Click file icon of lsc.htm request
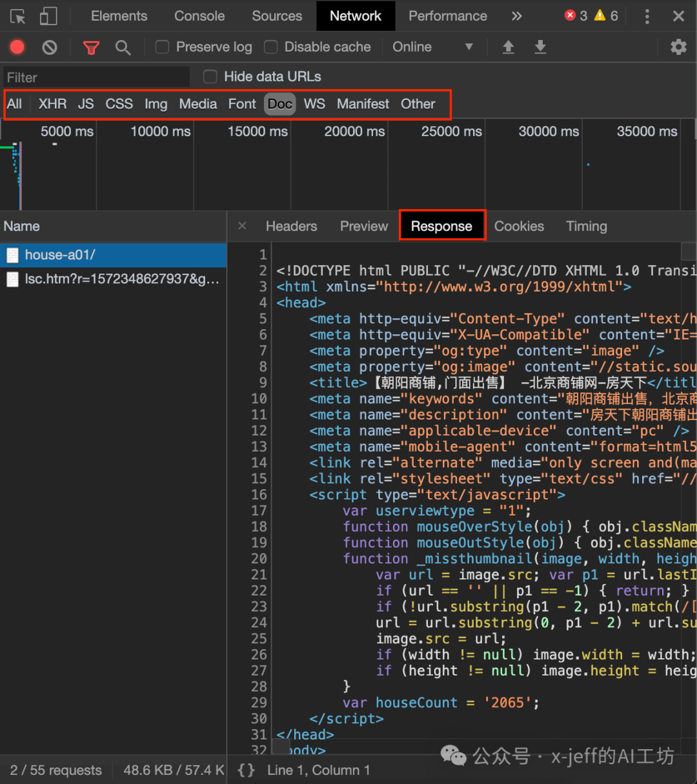697x784 pixels. click(12, 279)
